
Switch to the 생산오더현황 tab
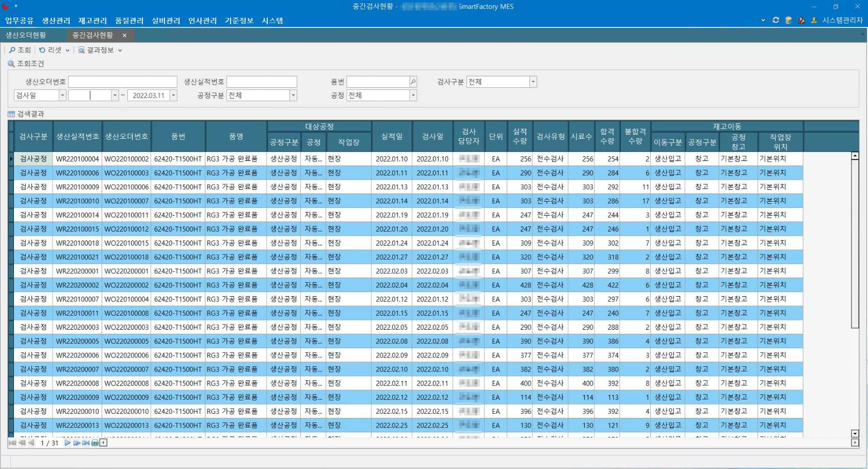pos(26,35)
